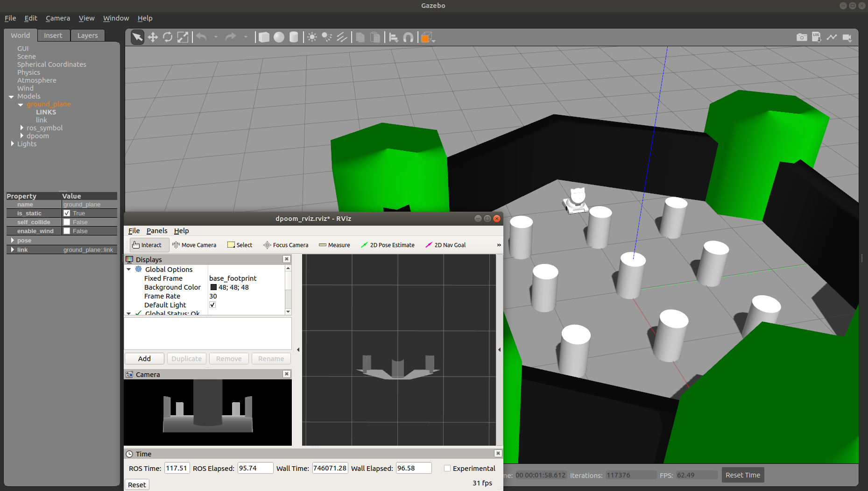Click the Fixed Frame value base_footprint
The width and height of the screenshot is (868, 491).
[x=233, y=278]
